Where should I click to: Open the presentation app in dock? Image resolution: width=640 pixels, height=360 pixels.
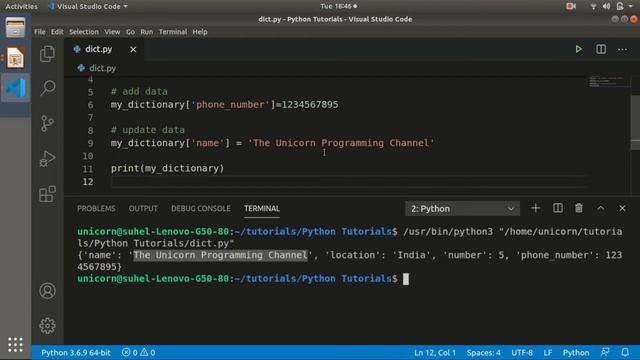[x=15, y=58]
